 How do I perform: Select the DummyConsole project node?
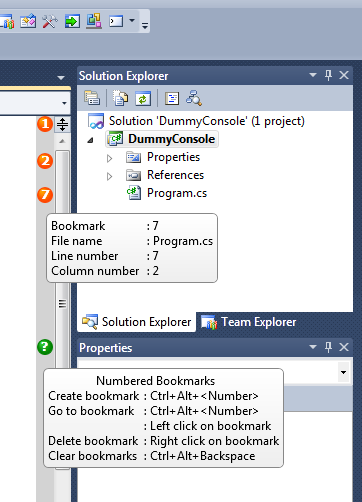point(171,139)
